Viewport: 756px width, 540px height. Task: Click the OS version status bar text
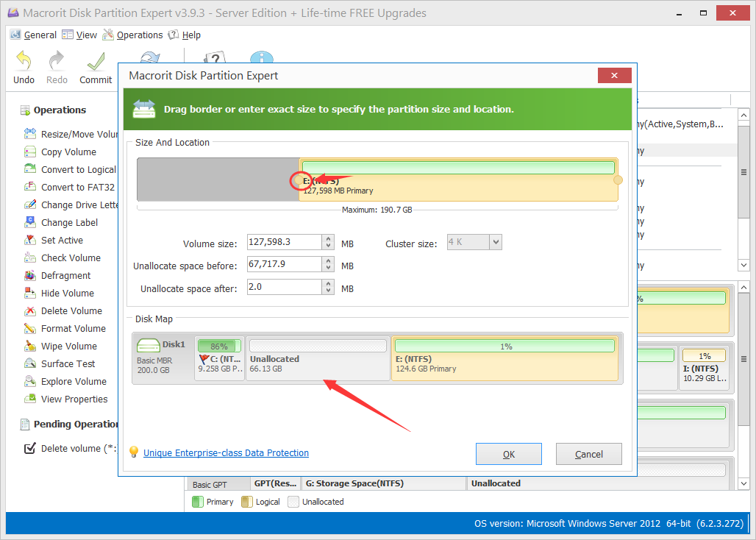coord(609,524)
